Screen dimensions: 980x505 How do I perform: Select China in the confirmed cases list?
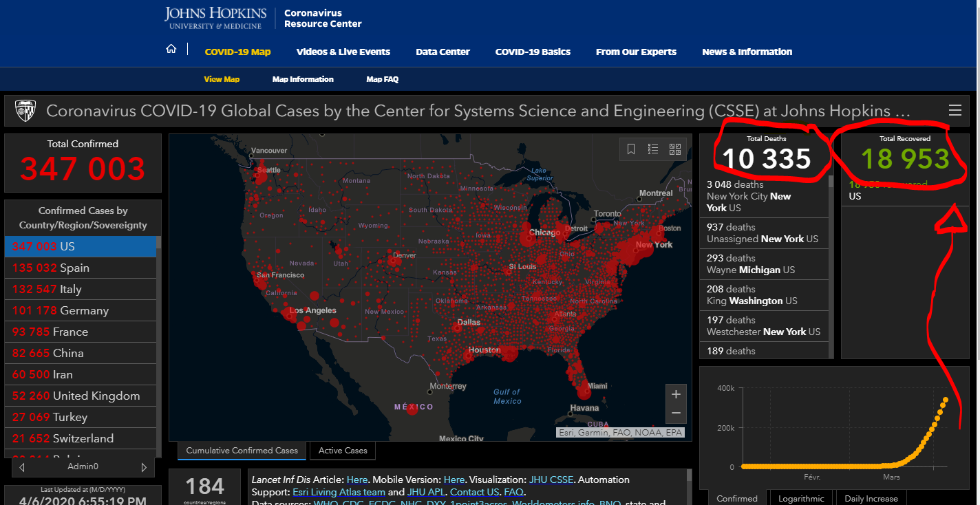tap(81, 353)
